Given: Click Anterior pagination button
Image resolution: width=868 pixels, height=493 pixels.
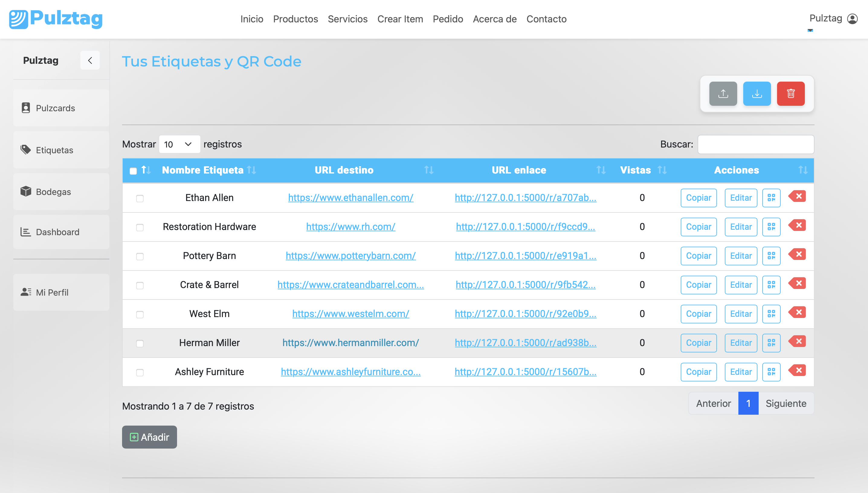Looking at the screenshot, I should pyautogui.click(x=713, y=404).
